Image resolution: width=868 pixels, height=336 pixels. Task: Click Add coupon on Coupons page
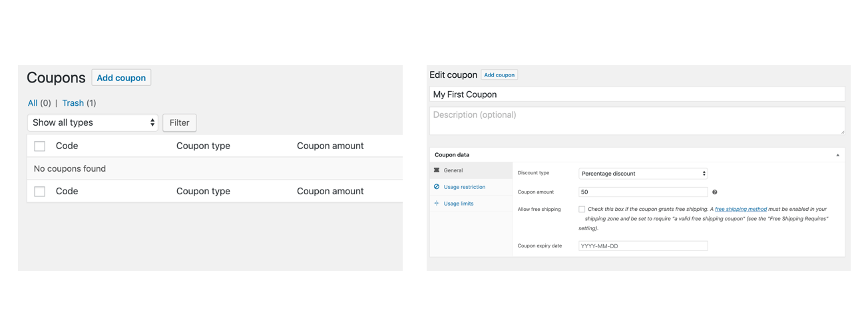[x=121, y=78]
